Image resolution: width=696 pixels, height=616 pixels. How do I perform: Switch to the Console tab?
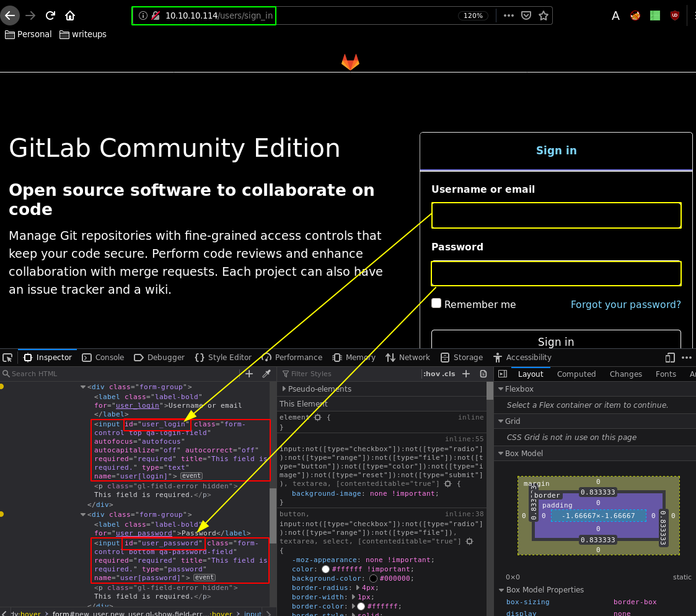pos(104,358)
